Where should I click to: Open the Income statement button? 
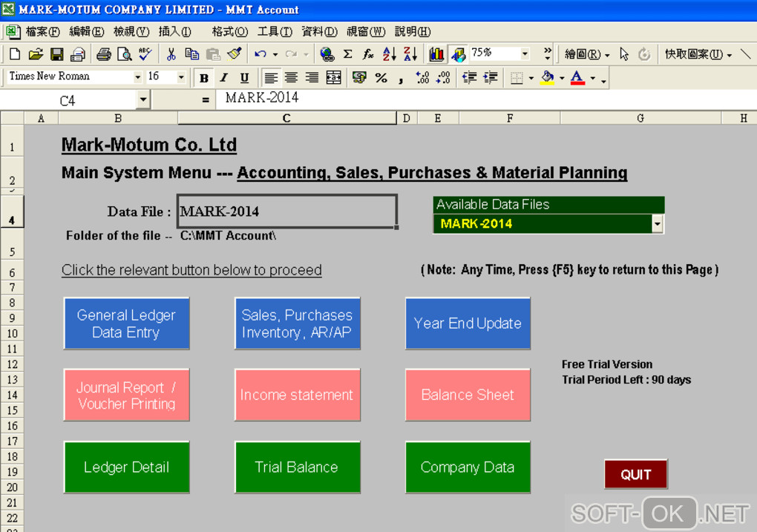[x=298, y=395]
